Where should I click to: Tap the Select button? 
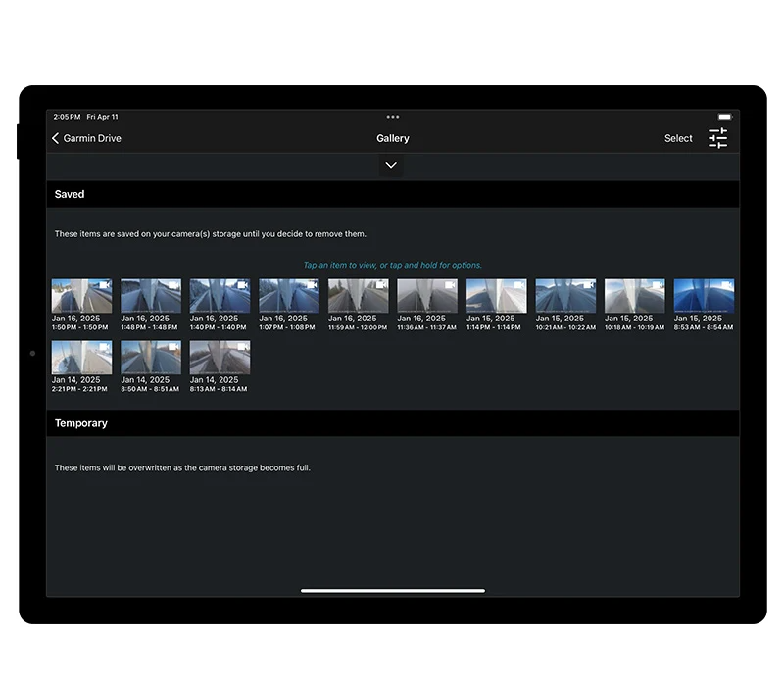click(x=678, y=138)
